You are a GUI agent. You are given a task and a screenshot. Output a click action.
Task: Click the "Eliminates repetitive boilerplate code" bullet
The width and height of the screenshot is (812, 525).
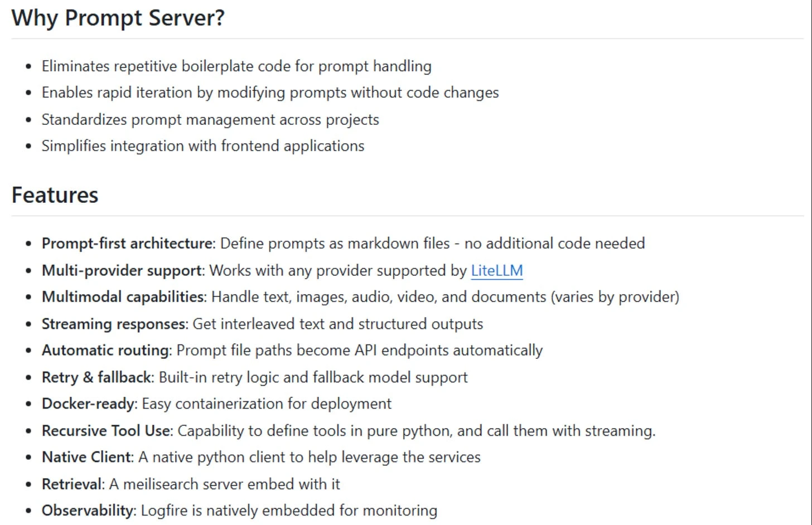tap(236, 66)
